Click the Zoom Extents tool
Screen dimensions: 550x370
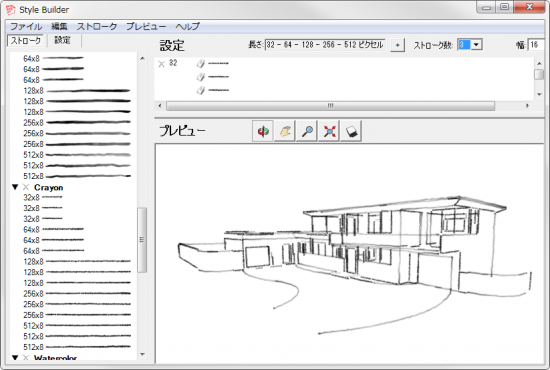[329, 131]
